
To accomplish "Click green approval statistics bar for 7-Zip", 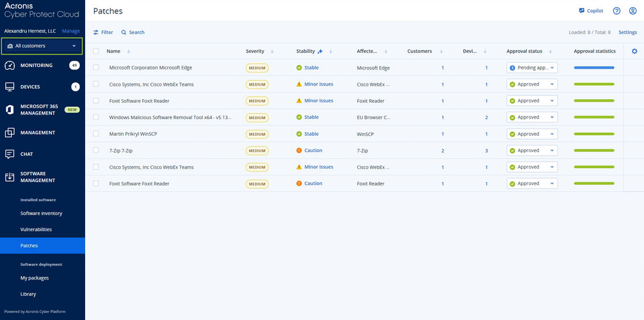I will [x=594, y=151].
